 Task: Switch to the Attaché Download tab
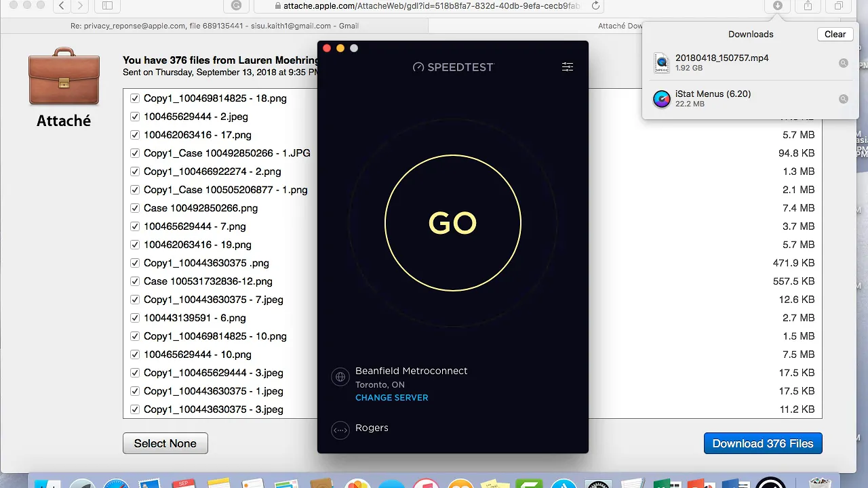[620, 26]
